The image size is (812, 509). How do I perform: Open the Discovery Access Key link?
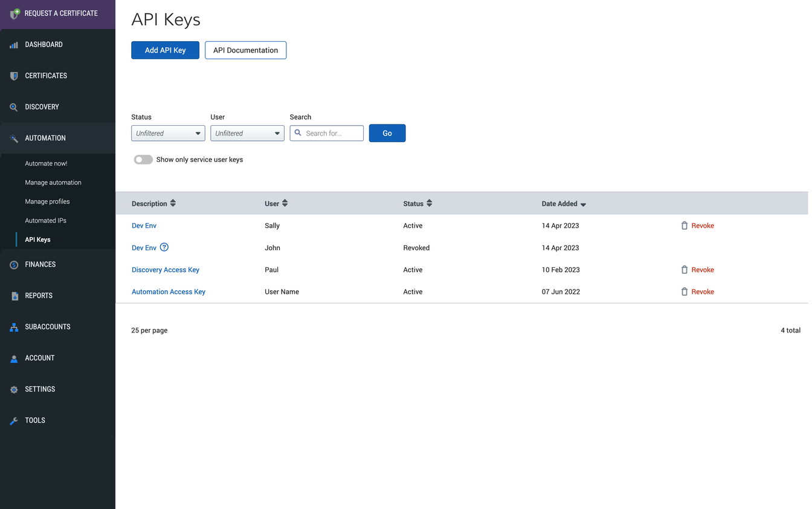click(x=165, y=270)
